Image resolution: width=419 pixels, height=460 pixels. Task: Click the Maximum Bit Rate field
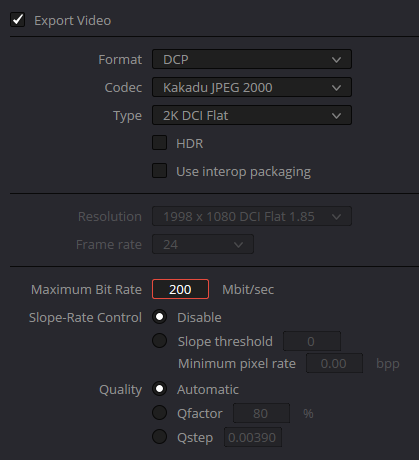point(180,289)
